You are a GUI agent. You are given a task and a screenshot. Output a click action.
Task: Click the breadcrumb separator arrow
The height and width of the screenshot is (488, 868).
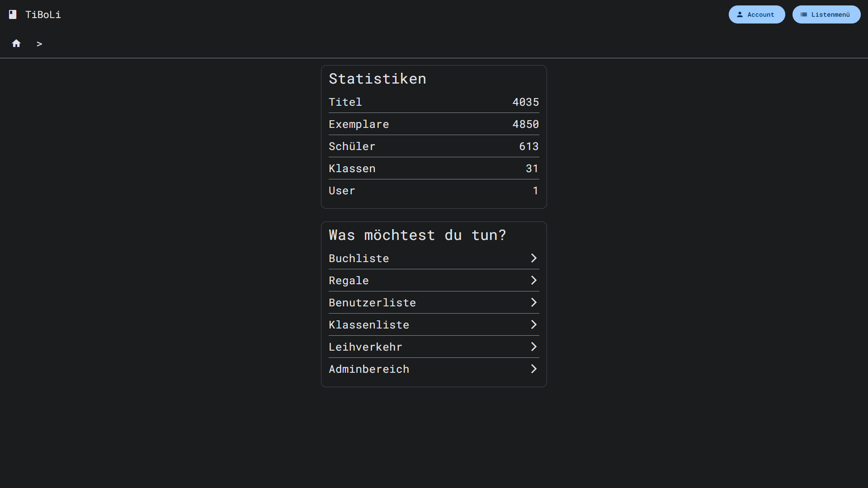(39, 44)
